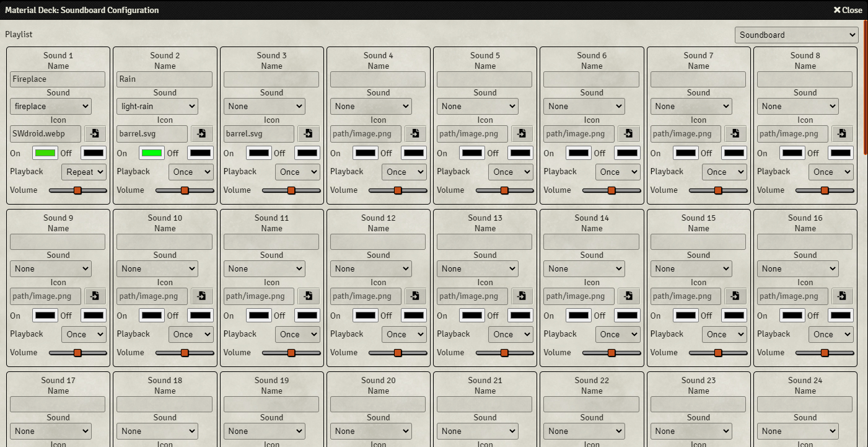Viewport: 868px width, 447px height.
Task: Open icon file picker for Sound 5
Action: (x=522, y=134)
